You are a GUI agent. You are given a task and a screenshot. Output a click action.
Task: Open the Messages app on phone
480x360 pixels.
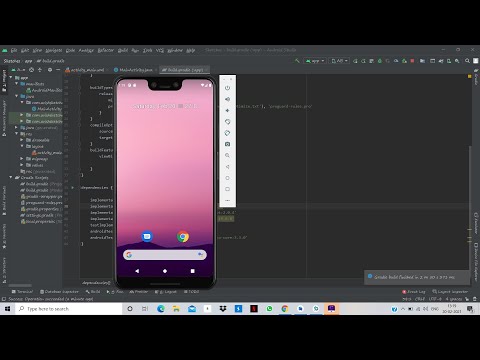(x=147, y=236)
